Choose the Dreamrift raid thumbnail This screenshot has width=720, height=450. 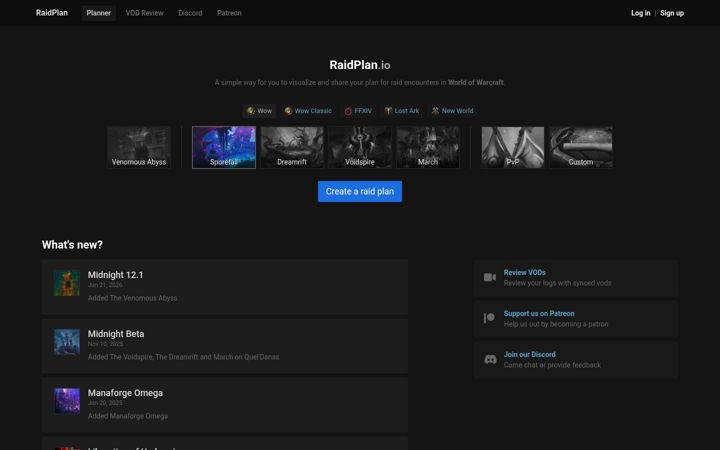click(x=292, y=147)
